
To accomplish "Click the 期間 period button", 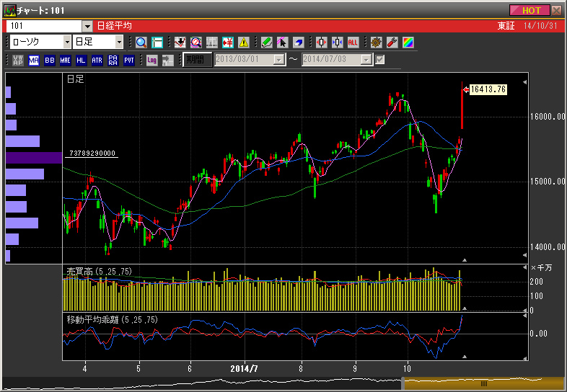I will click(x=196, y=60).
